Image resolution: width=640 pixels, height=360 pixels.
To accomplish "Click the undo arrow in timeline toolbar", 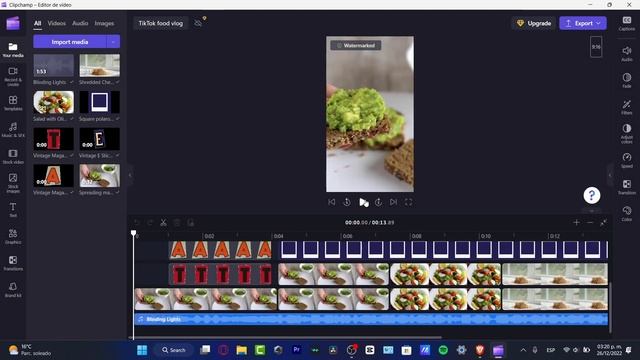I will click(137, 222).
